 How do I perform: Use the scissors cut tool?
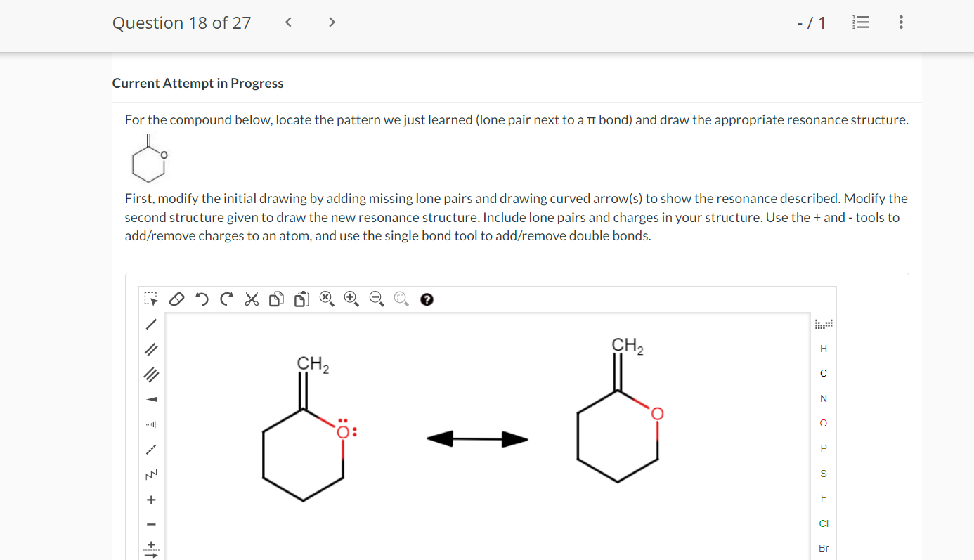pyautogui.click(x=251, y=299)
